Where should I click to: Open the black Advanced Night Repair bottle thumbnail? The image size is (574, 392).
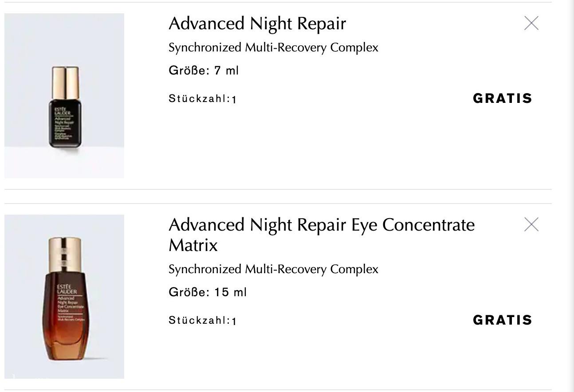pos(64,96)
